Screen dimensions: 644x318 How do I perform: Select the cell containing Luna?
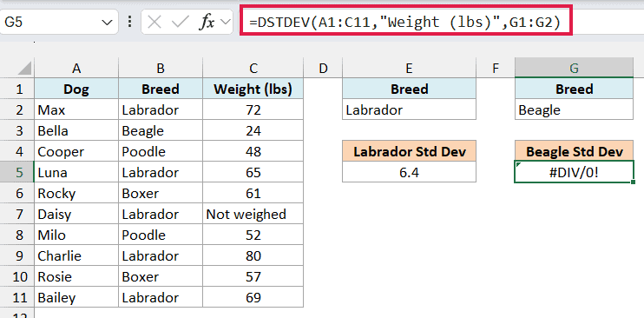76,172
